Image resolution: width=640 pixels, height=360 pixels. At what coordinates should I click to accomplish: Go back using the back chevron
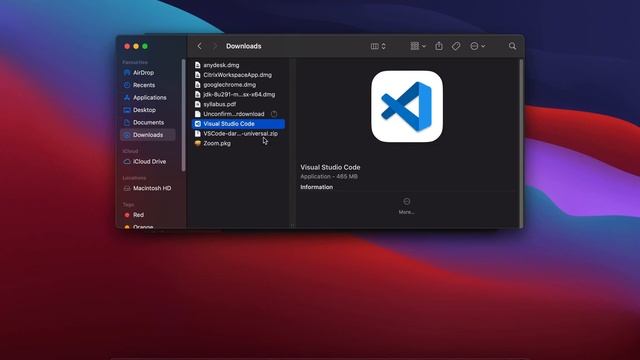(200, 46)
